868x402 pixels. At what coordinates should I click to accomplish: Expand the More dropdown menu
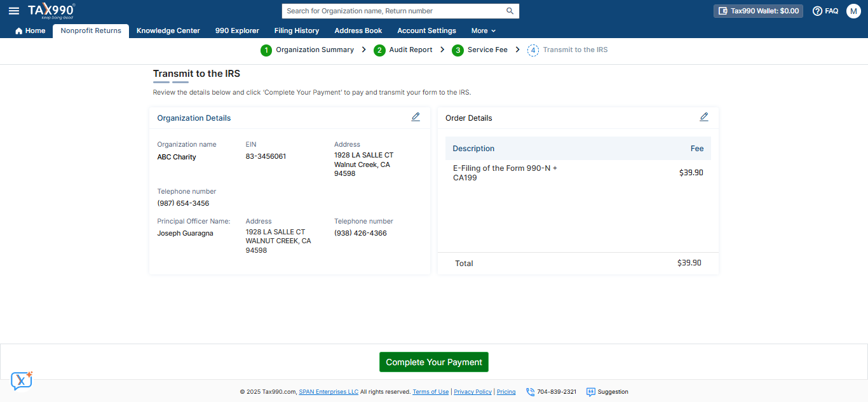pos(483,30)
